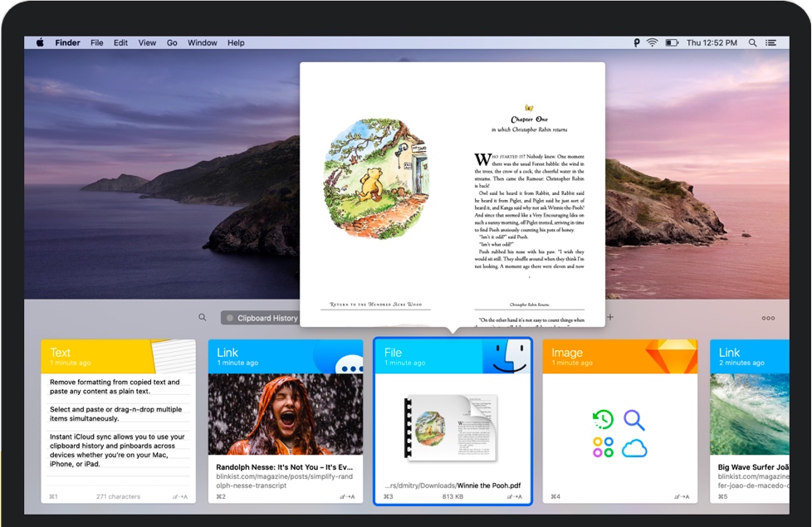Open the Wi-Fi status menu

[653, 42]
